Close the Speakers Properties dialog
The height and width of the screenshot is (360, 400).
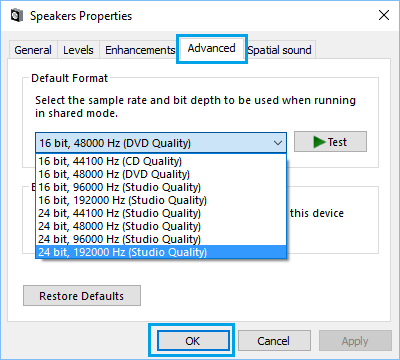pos(384,15)
